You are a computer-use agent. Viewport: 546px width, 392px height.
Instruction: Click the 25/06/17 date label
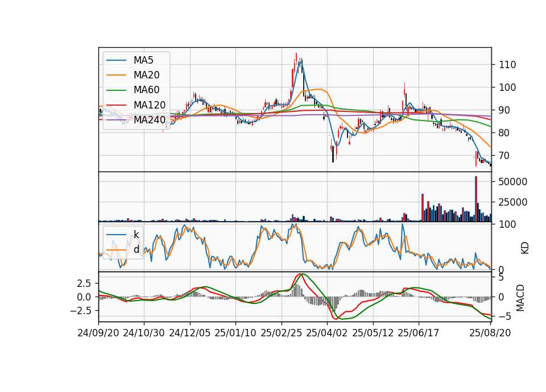click(419, 333)
